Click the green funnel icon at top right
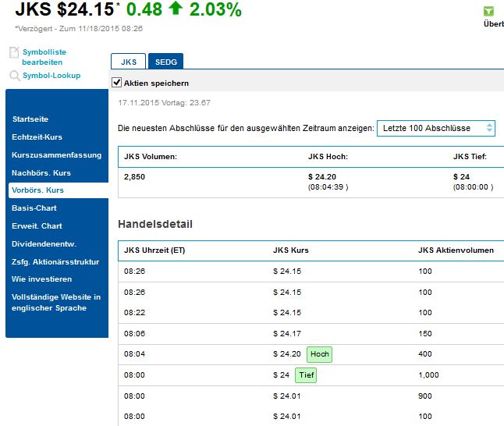 pyautogui.click(x=488, y=11)
